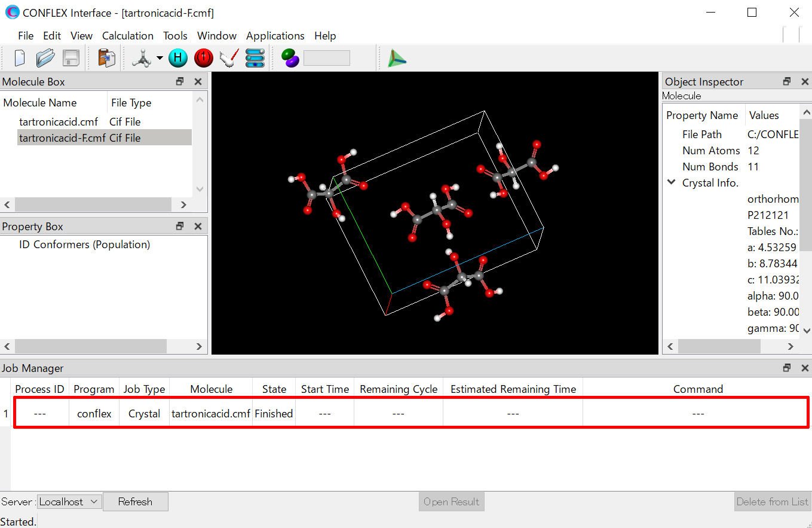Open the Server Localhost dropdown
812x528 pixels.
coord(70,502)
